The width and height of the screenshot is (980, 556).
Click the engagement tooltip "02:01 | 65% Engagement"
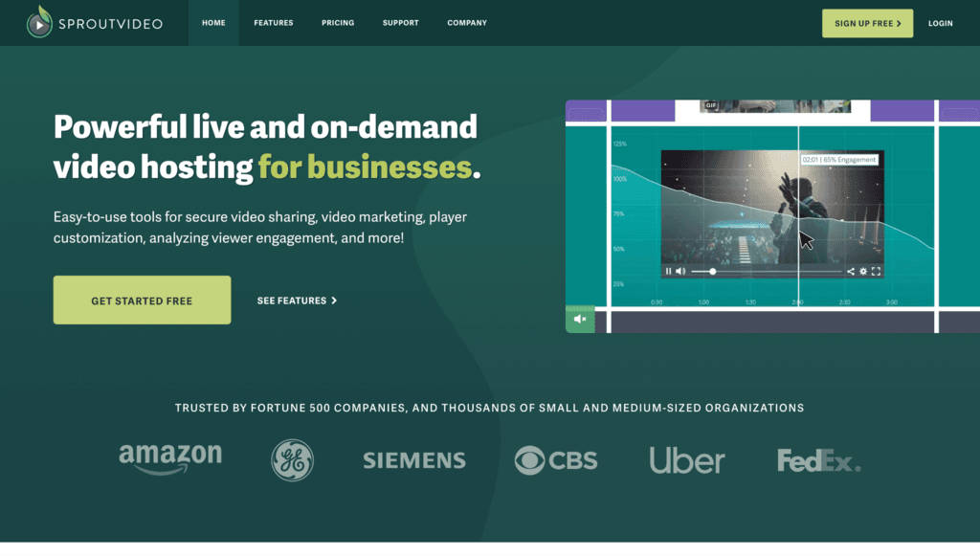(x=838, y=160)
